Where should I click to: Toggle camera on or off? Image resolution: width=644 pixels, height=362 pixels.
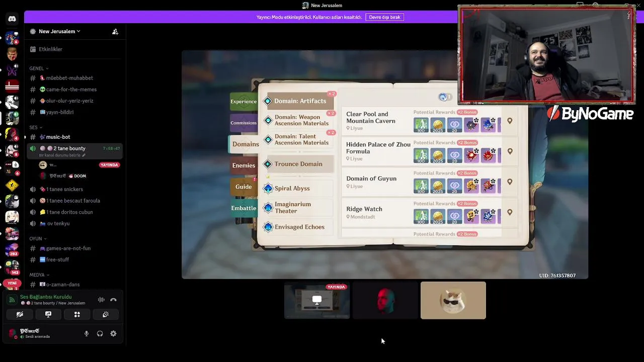20,314
